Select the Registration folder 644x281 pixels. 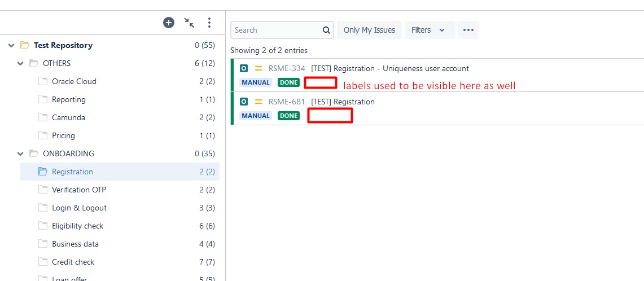click(72, 172)
